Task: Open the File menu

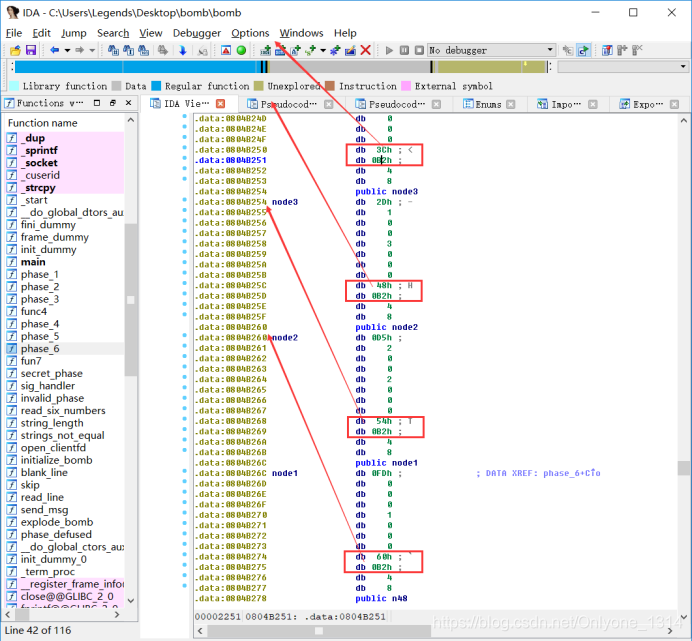Action: [14, 33]
